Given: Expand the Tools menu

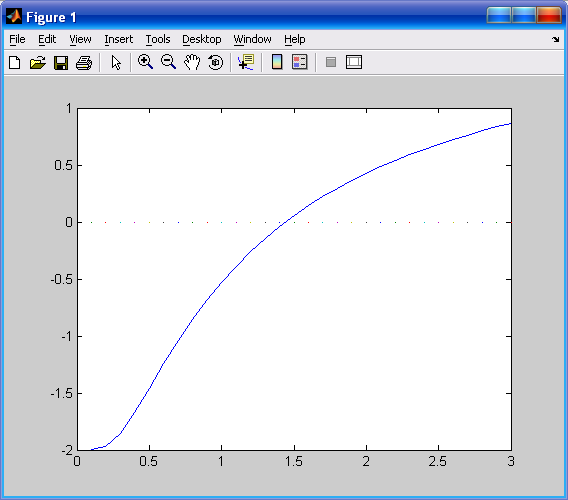Looking at the screenshot, I should [x=158, y=39].
